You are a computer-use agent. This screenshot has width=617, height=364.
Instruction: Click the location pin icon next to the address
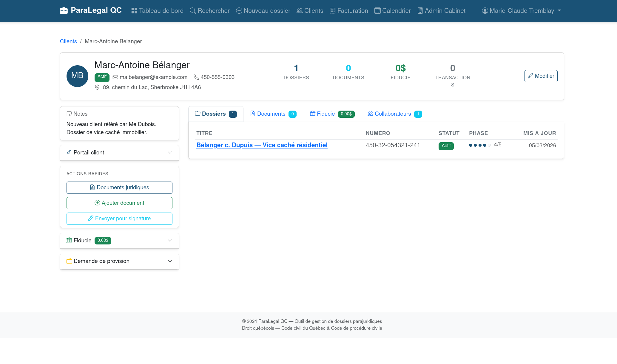tap(97, 87)
